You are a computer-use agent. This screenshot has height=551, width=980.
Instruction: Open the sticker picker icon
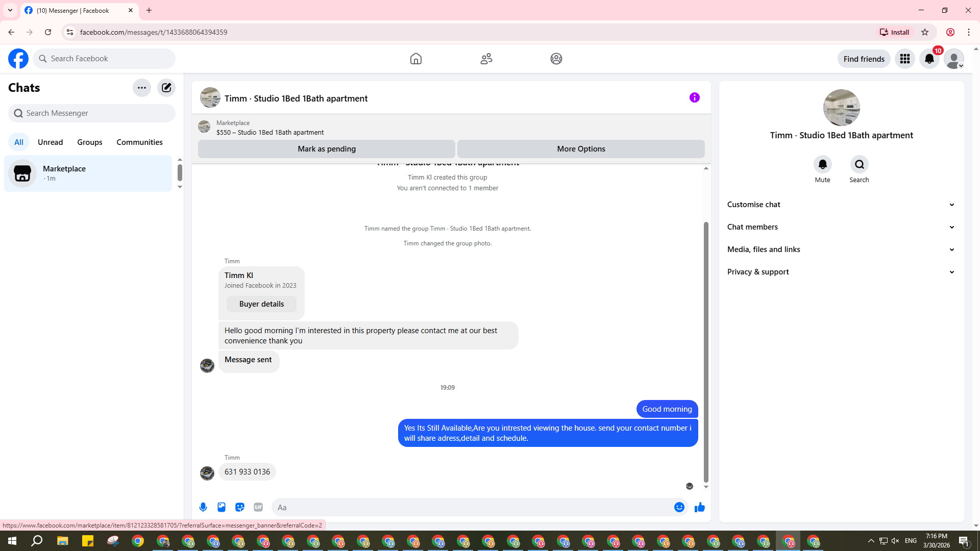pos(240,507)
